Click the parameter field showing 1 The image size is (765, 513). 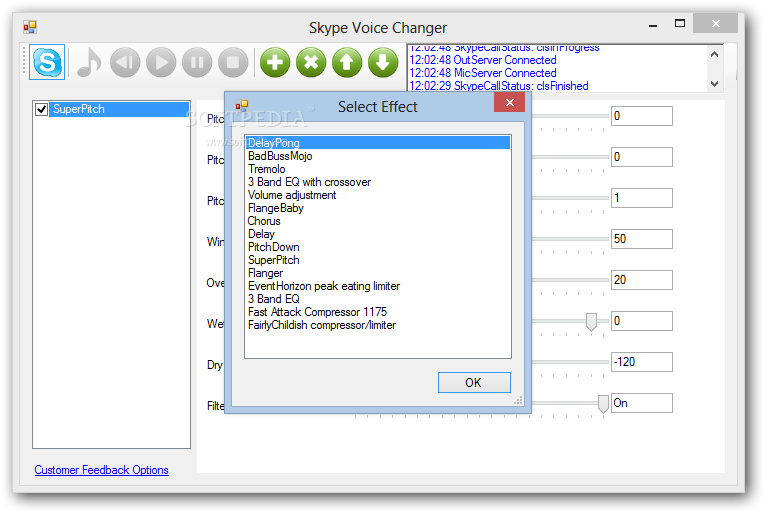coord(642,198)
